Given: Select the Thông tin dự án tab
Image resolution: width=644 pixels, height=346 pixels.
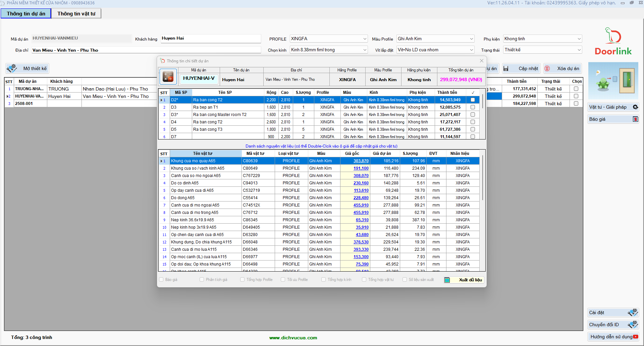Looking at the screenshot, I should pyautogui.click(x=26, y=14).
